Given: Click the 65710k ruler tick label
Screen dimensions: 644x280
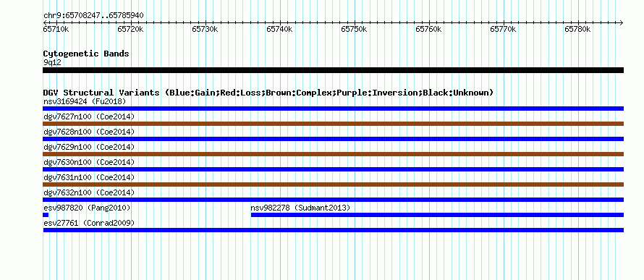Looking at the screenshot, I should [56, 29].
